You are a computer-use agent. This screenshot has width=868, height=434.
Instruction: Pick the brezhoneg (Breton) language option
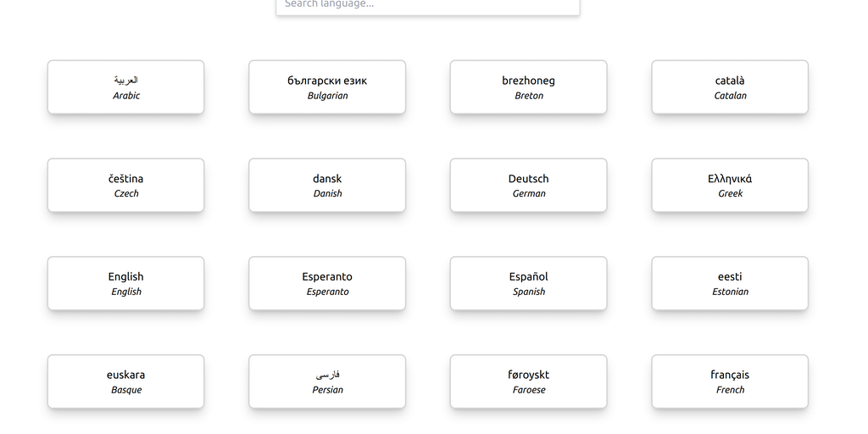click(528, 86)
